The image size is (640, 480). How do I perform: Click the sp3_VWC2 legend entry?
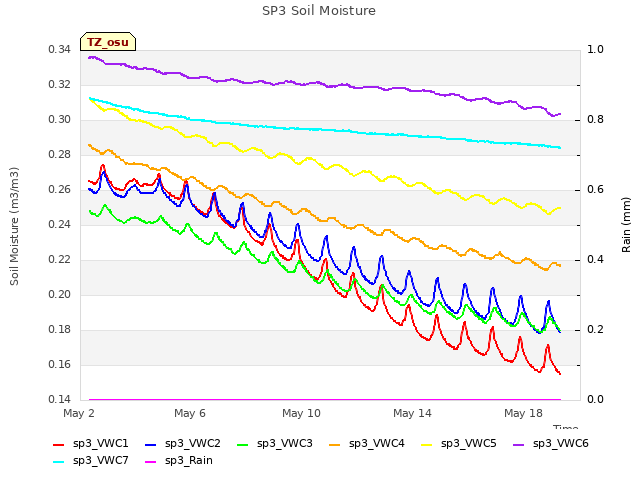point(182,444)
